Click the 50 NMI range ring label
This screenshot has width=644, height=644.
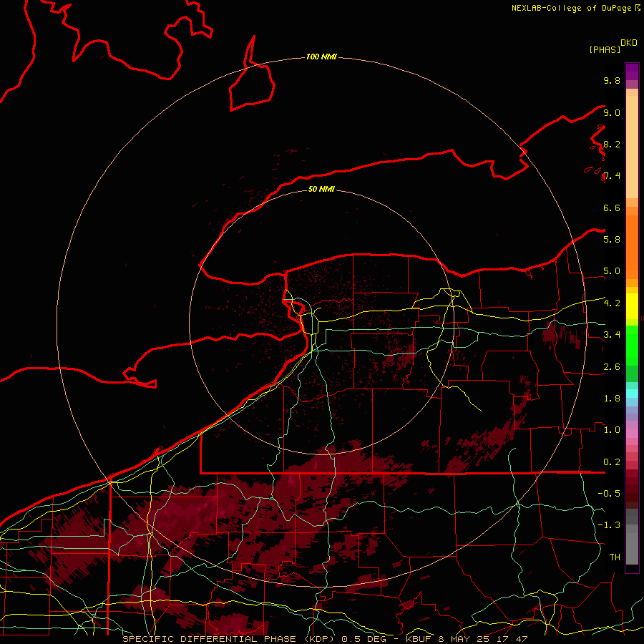[321, 189]
